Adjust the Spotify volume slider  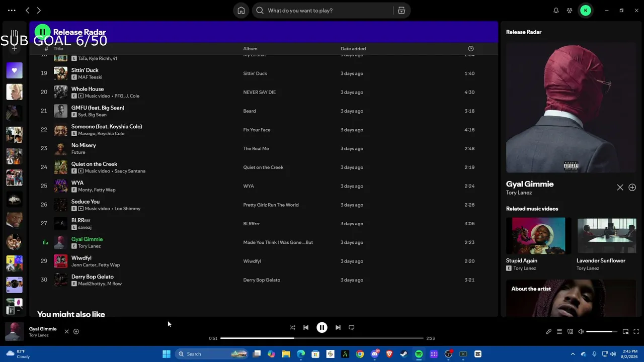coord(602,332)
